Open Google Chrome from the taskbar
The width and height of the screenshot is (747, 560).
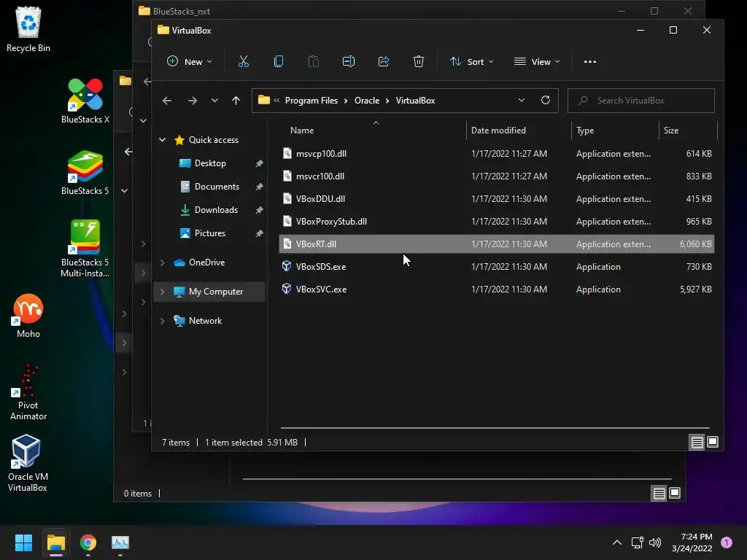tap(88, 542)
